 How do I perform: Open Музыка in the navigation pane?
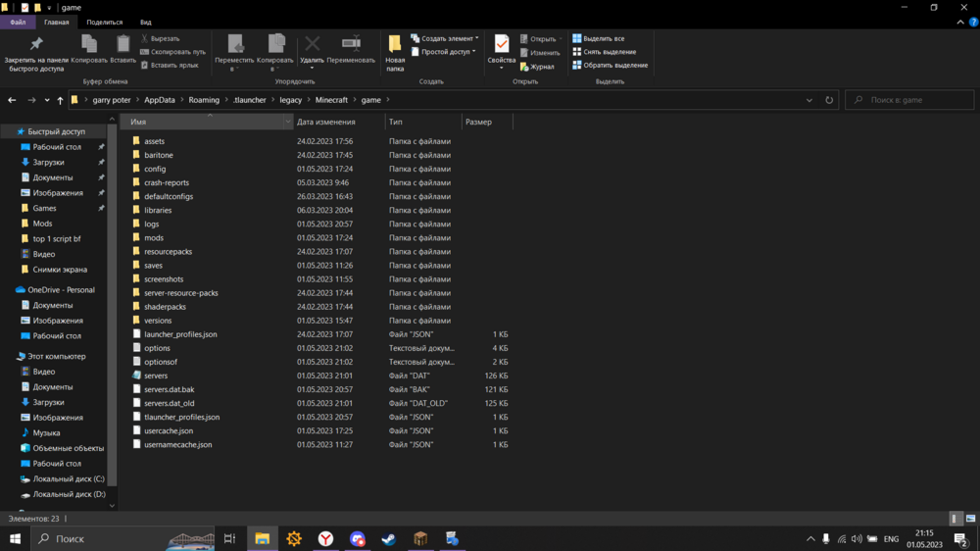pos(46,432)
